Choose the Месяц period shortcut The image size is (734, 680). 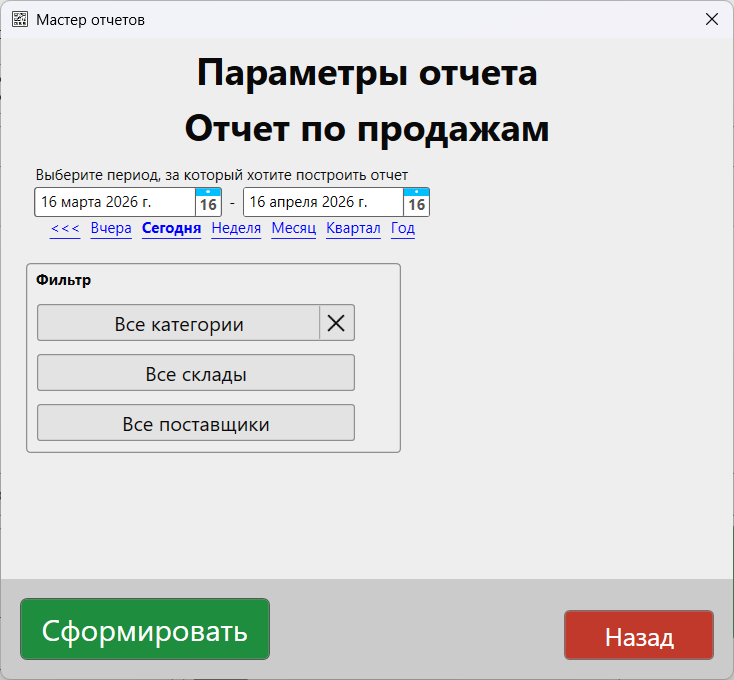pyautogui.click(x=293, y=229)
